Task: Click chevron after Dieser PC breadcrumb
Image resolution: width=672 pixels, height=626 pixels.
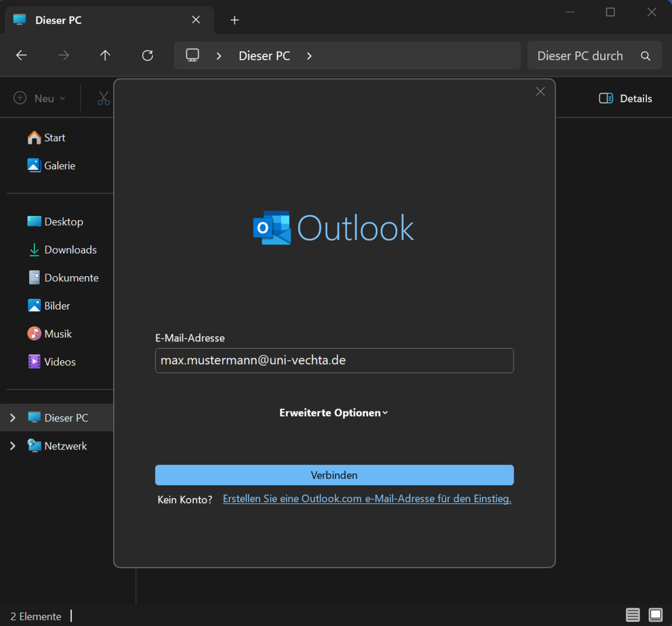Action: (x=309, y=55)
